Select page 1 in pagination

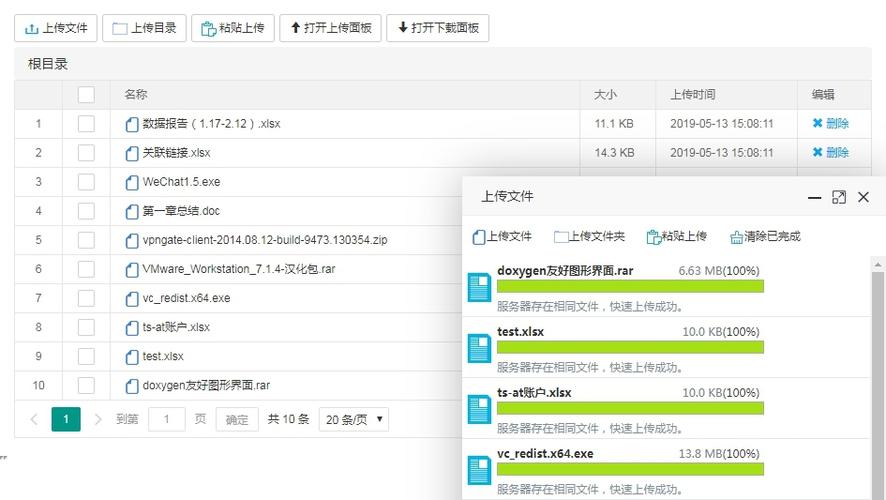tap(66, 419)
